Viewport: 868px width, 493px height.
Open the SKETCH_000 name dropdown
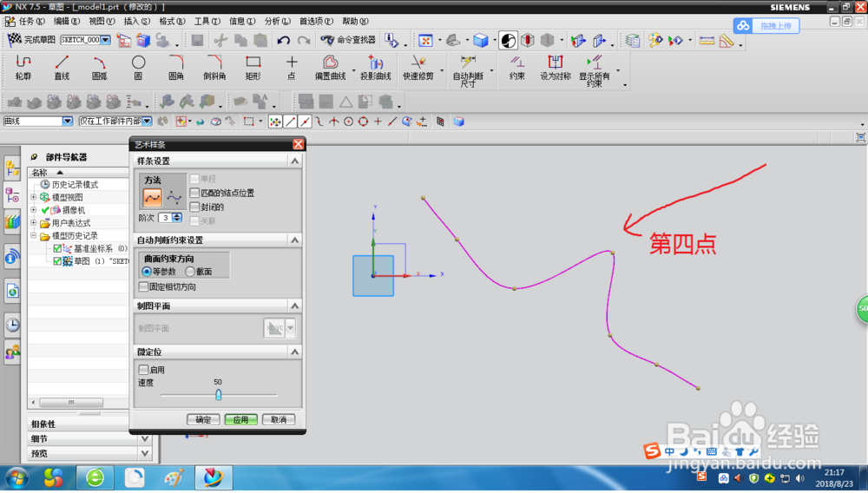coord(105,40)
